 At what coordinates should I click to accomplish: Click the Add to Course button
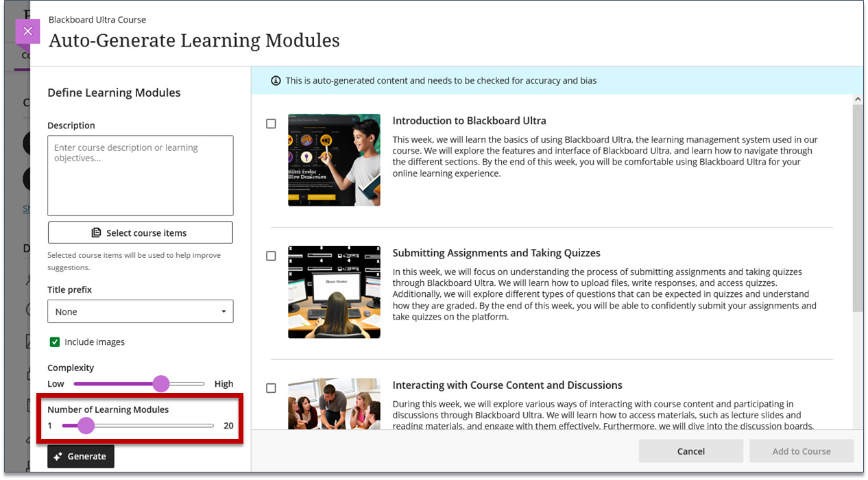point(801,451)
